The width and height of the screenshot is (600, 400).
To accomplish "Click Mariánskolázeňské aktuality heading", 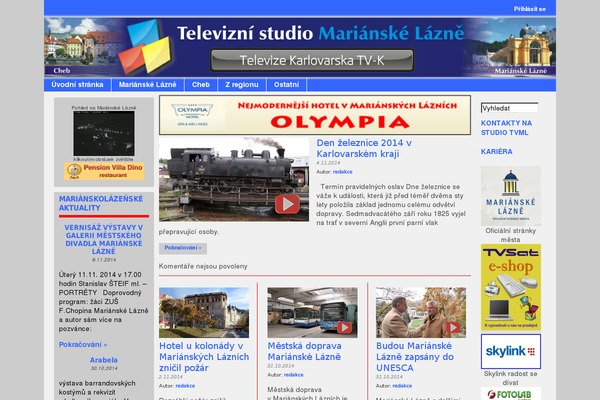I will [101, 203].
